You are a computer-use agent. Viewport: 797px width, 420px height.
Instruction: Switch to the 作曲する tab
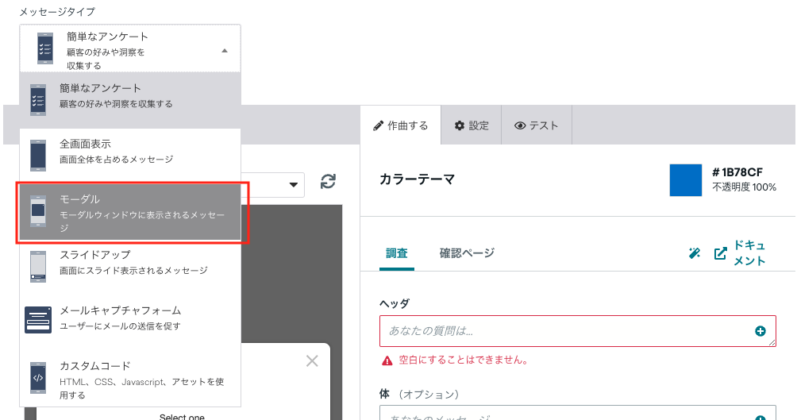pyautogui.click(x=400, y=126)
